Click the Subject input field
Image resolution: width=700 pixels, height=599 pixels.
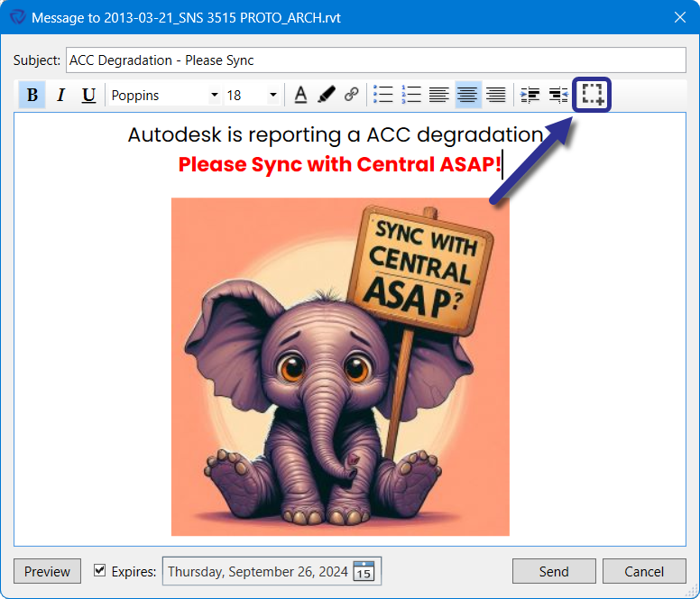click(376, 60)
